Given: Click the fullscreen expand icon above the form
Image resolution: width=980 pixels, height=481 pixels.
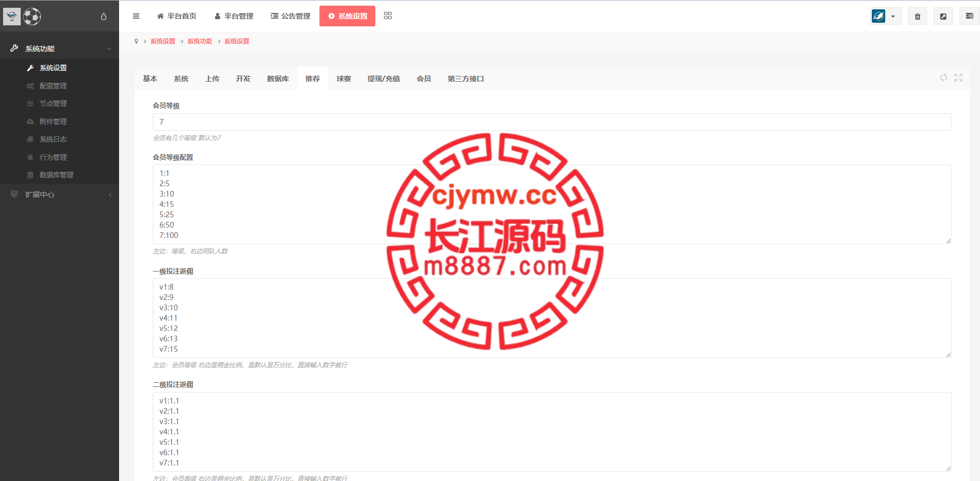Looking at the screenshot, I should pos(958,78).
